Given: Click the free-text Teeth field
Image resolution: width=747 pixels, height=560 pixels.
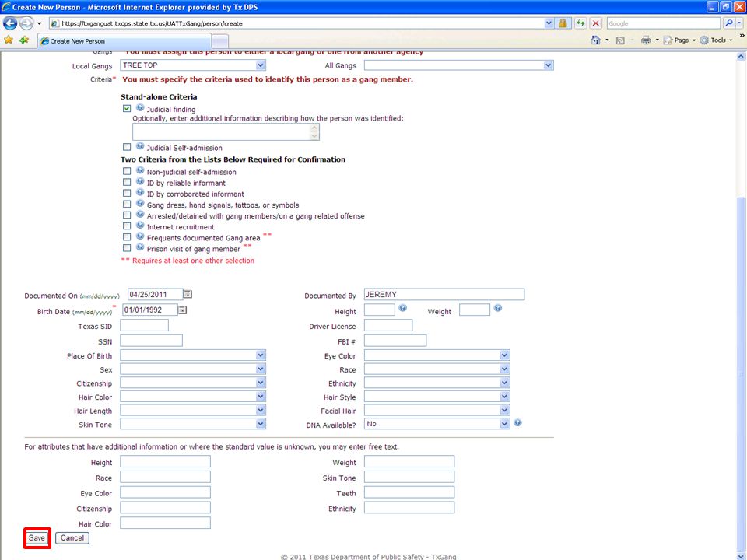Looking at the screenshot, I should [409, 492].
